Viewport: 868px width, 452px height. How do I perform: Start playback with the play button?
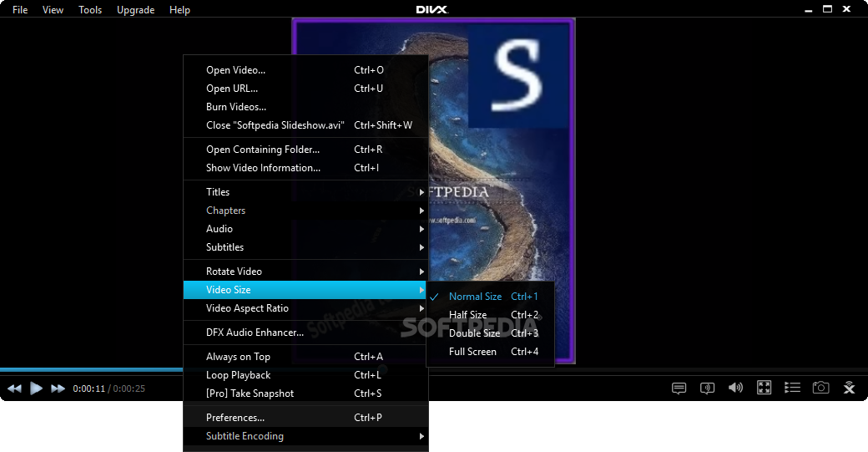pos(37,389)
